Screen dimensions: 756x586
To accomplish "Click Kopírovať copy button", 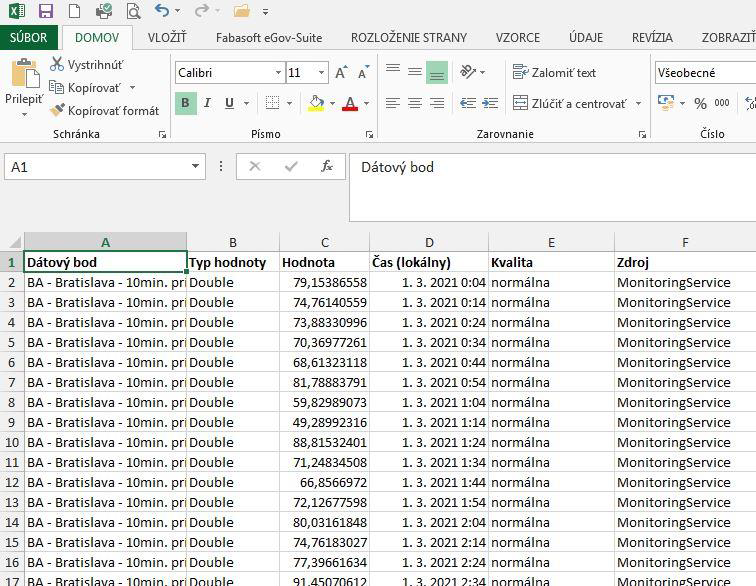I will click(x=85, y=88).
